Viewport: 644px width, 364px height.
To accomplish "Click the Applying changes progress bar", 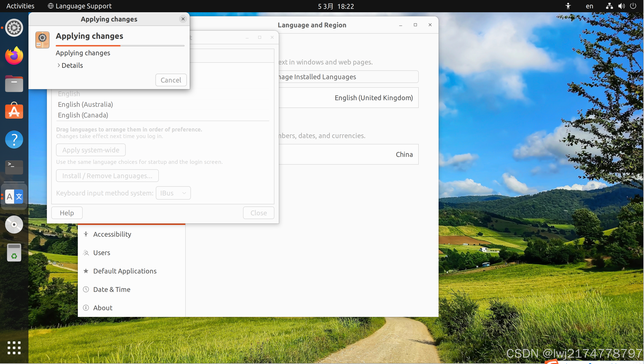I will tap(120, 46).
